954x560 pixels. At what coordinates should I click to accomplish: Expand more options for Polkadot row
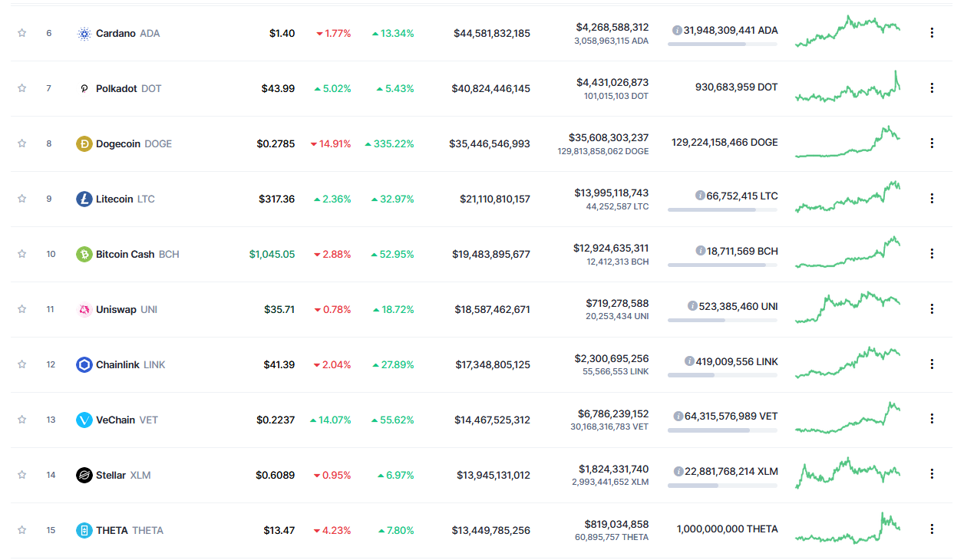pyautogui.click(x=932, y=88)
